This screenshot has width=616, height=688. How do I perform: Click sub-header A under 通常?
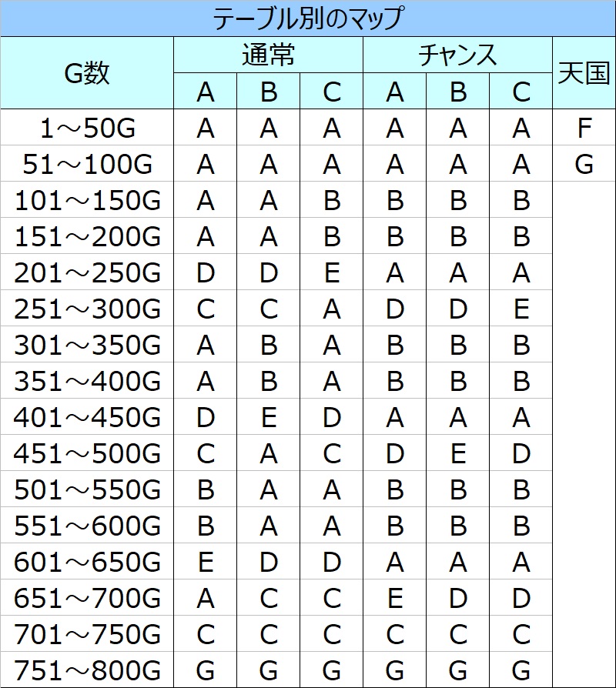point(206,92)
